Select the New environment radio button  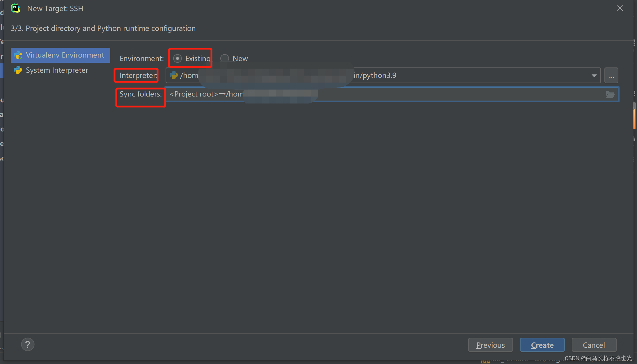click(224, 58)
